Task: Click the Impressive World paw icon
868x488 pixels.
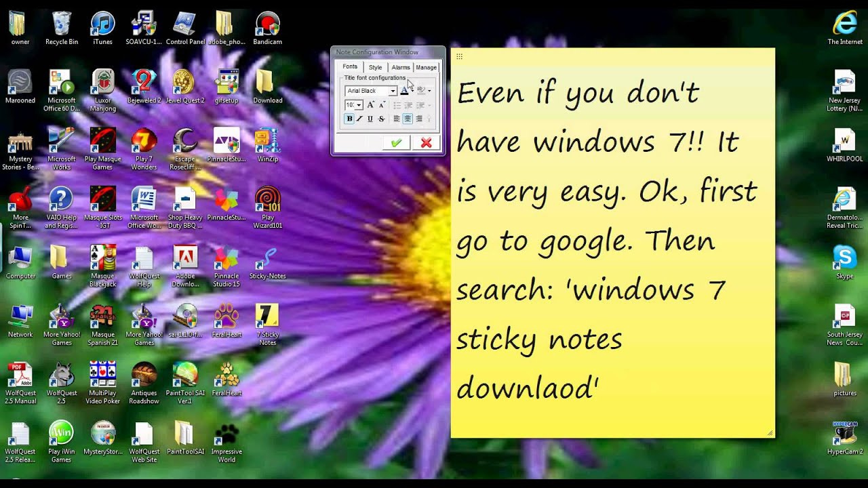Action: [x=226, y=442]
